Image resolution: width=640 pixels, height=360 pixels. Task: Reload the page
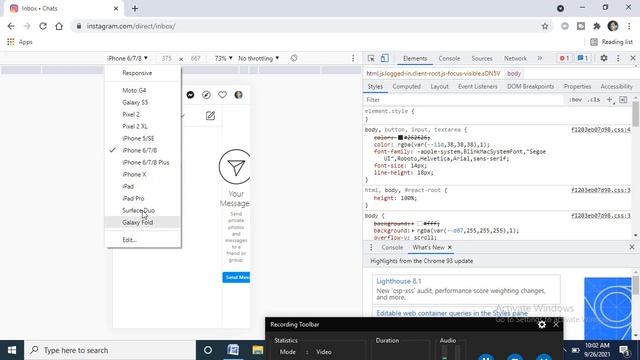point(43,26)
